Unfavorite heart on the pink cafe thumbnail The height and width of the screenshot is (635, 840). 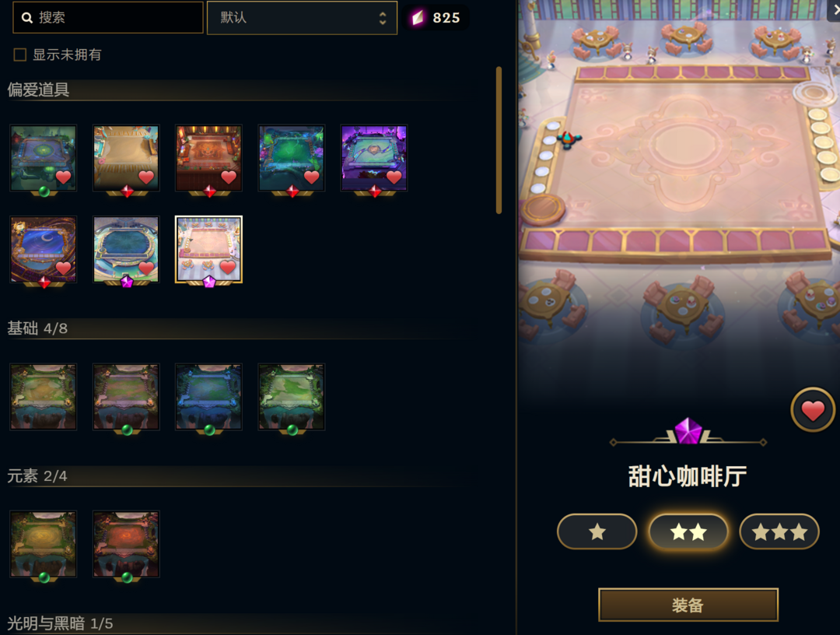tap(228, 267)
